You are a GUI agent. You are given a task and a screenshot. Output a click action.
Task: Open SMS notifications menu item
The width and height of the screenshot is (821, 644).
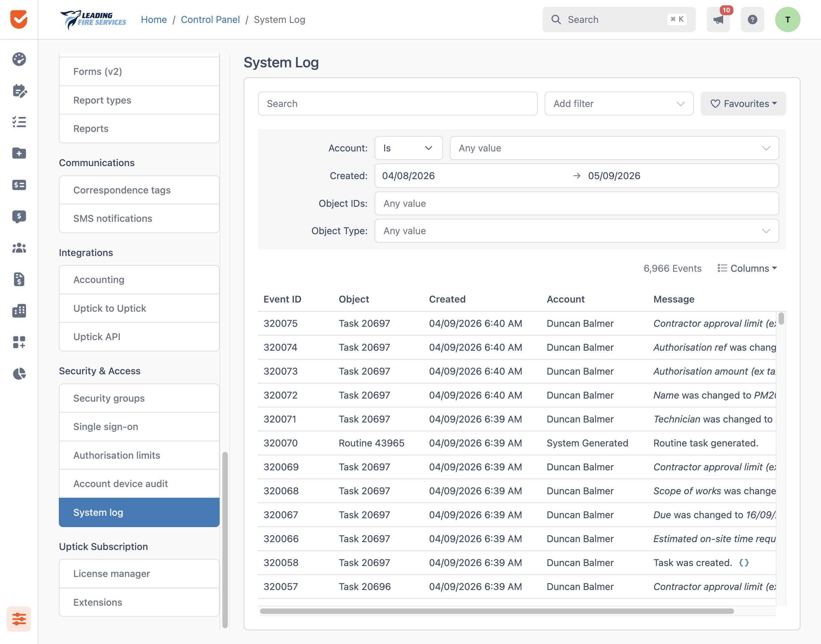(x=139, y=218)
